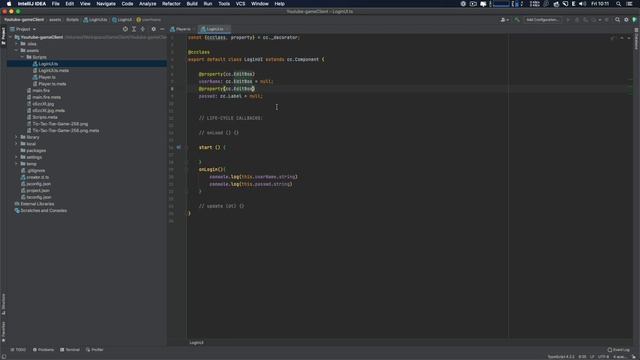Select main.fire.meta file
This screenshot has height=360, width=640.
click(x=47, y=97)
